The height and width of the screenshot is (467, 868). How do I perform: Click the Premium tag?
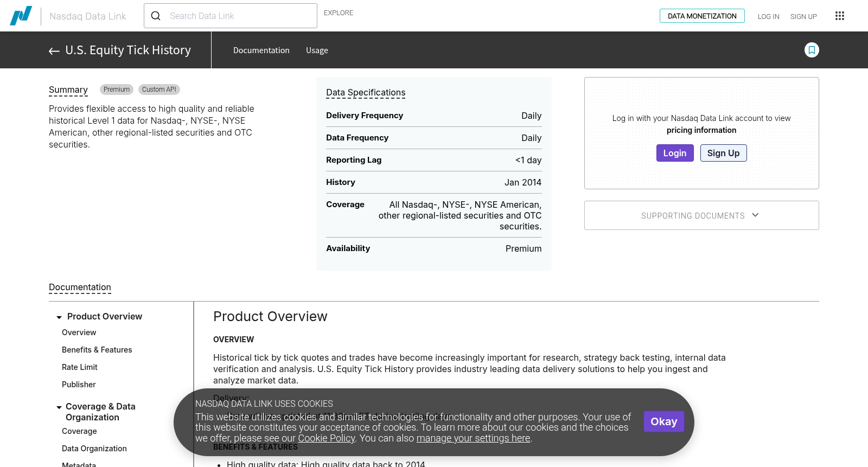[117, 89]
